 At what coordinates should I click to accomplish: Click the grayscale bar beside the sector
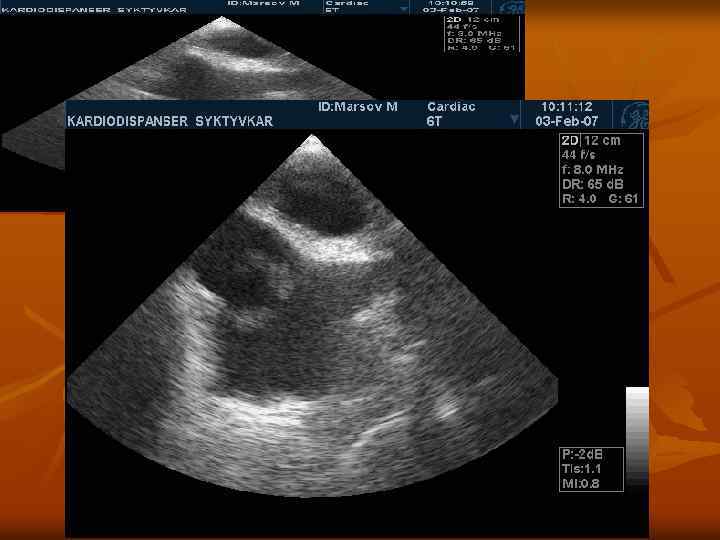pyautogui.click(x=637, y=436)
